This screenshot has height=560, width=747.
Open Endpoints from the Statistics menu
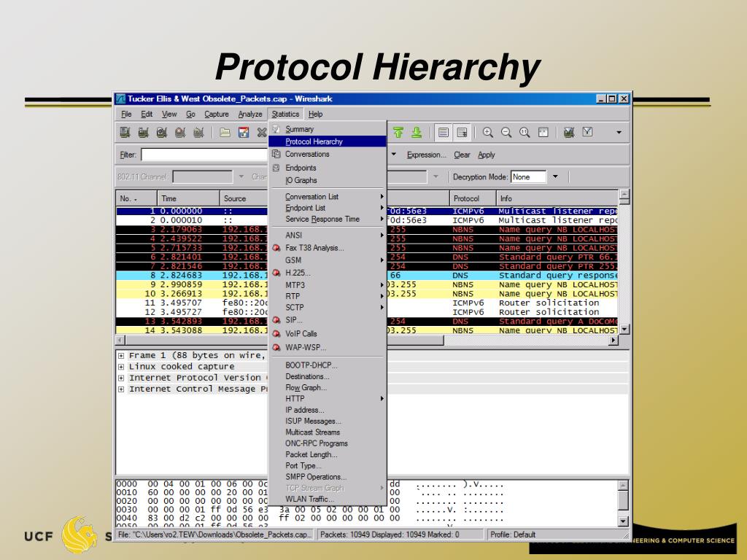tap(328, 168)
